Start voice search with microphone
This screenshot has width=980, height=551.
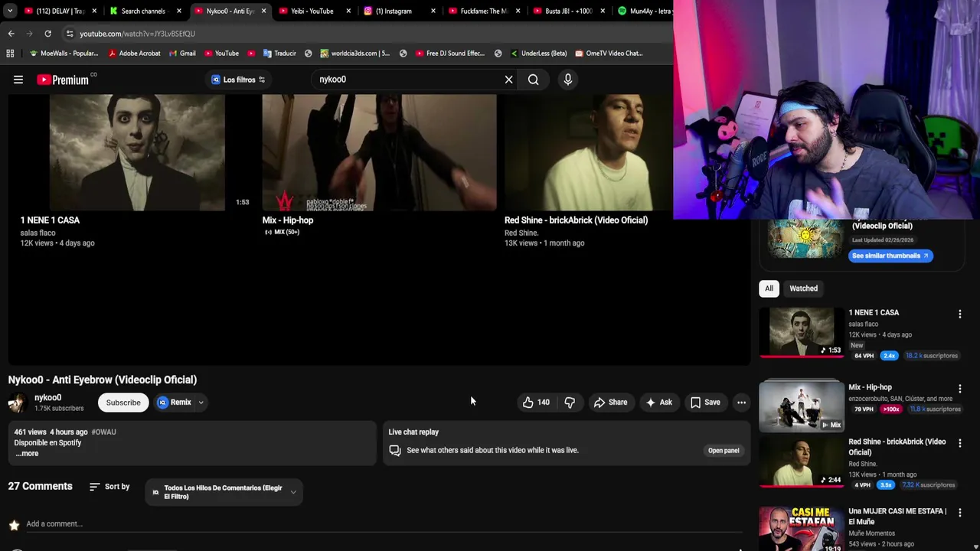[567, 80]
